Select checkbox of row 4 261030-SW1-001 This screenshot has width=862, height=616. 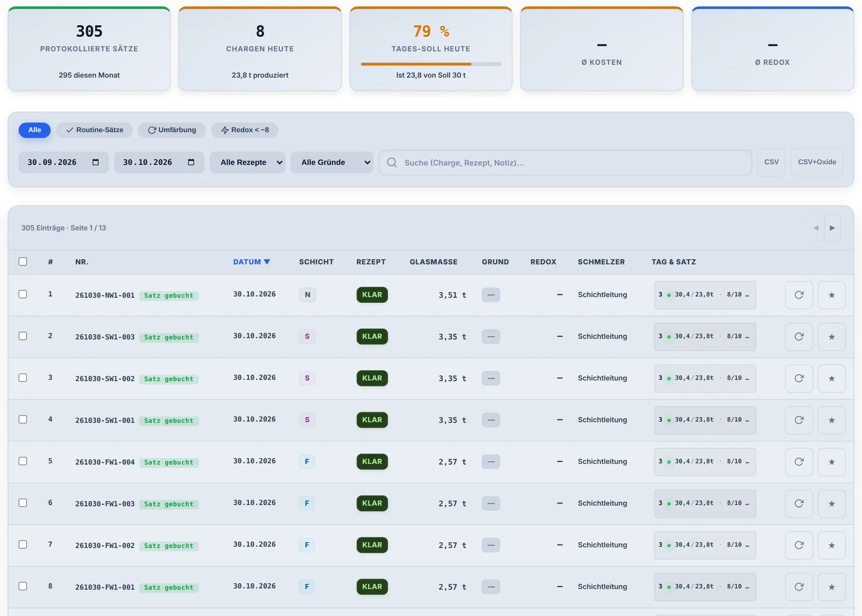[23, 419]
